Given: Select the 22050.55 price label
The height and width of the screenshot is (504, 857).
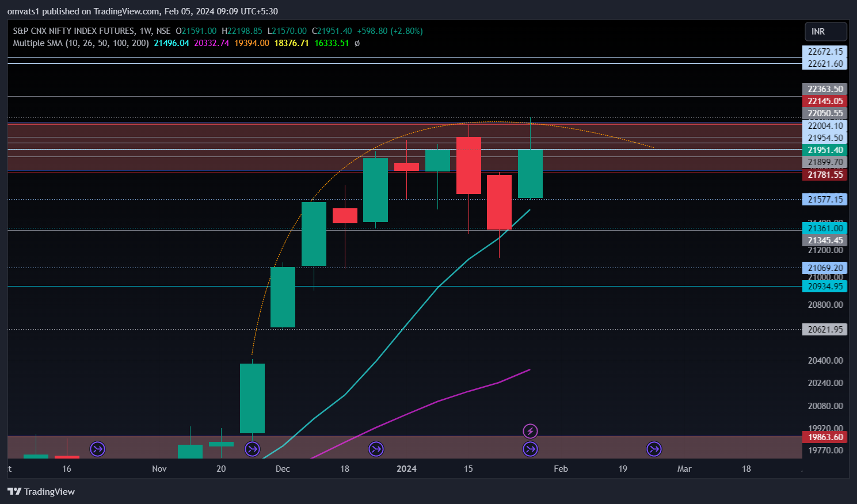Looking at the screenshot, I should 825,113.
